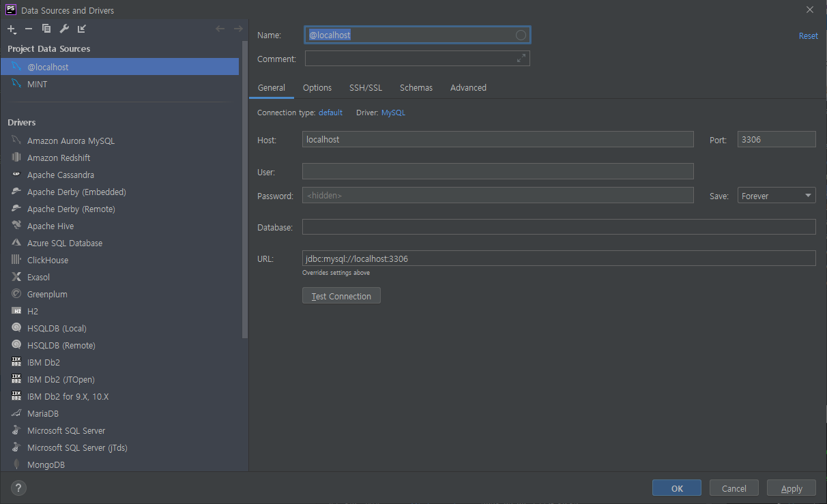
Task: Add a new data source with plus icon
Action: coord(12,29)
